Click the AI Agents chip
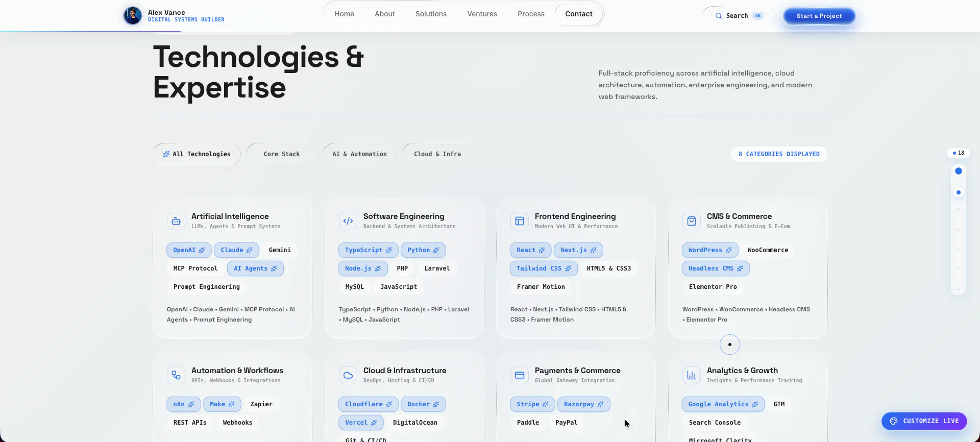The image size is (980, 442). click(x=255, y=268)
